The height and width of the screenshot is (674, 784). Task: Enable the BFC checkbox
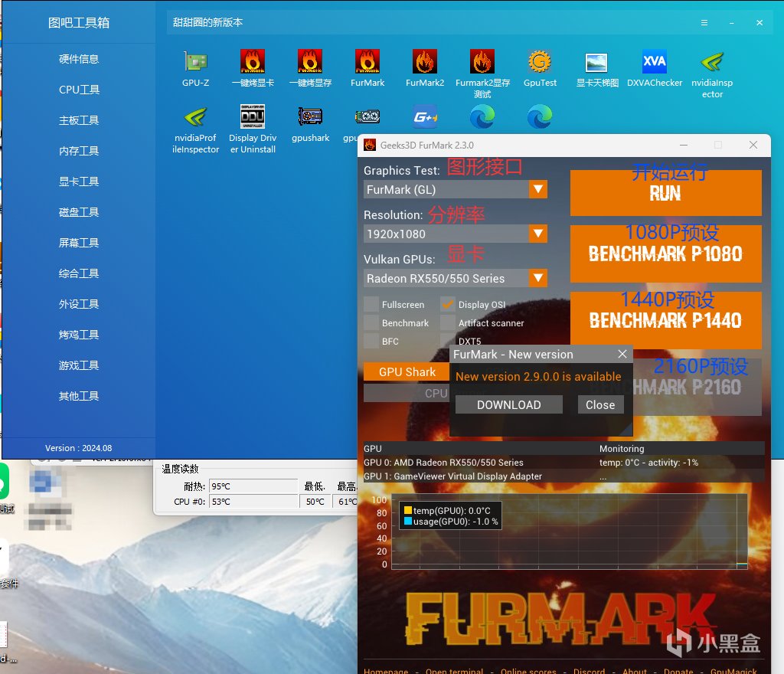371,341
